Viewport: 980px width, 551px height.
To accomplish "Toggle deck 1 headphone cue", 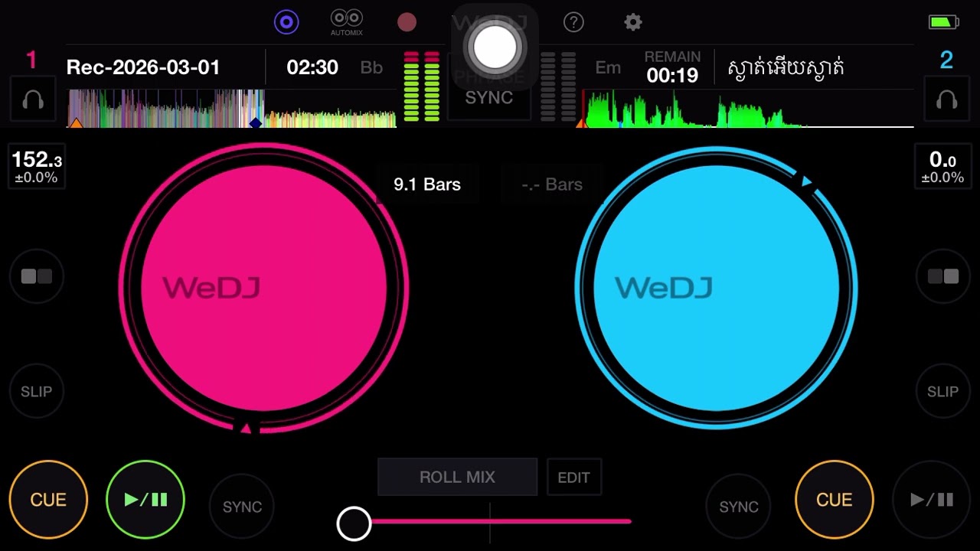I will pyautogui.click(x=33, y=99).
